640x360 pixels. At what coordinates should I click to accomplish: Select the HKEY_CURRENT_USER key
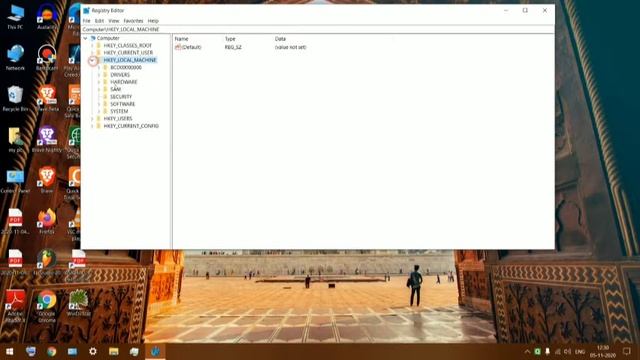[x=128, y=53]
